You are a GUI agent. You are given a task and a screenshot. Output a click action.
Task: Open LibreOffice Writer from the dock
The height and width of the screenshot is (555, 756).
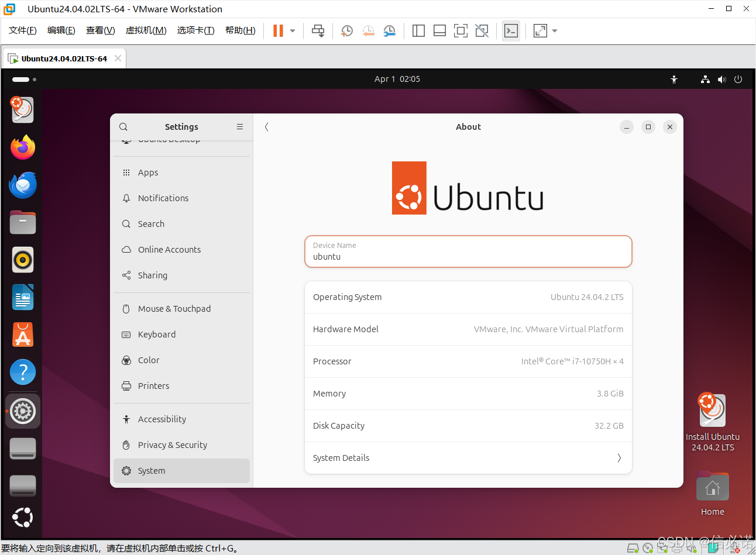pos(23,297)
